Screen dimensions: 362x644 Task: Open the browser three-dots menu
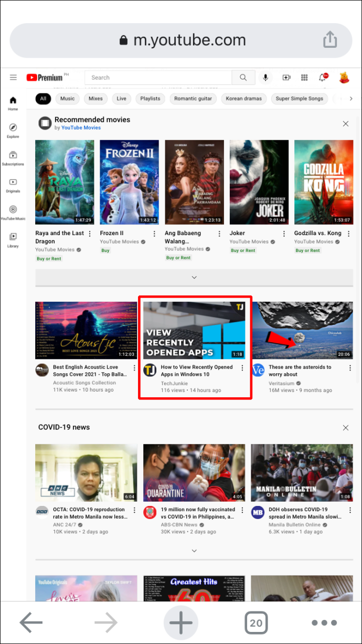[x=324, y=623]
